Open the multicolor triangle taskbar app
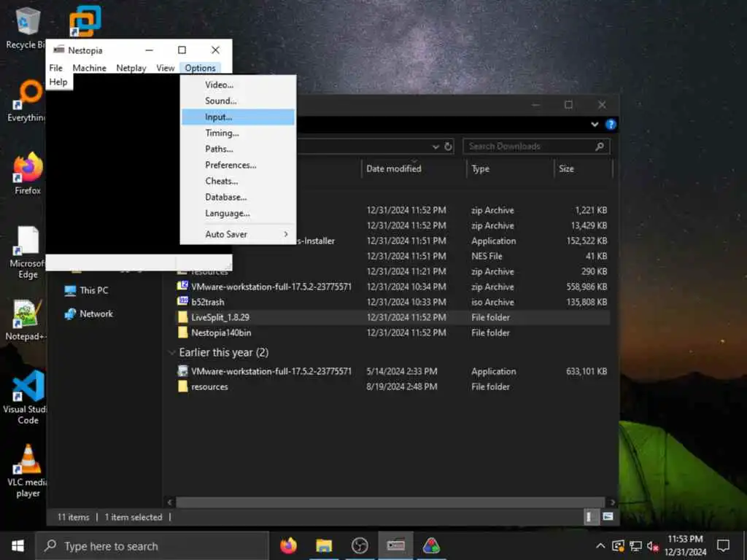 click(x=431, y=545)
